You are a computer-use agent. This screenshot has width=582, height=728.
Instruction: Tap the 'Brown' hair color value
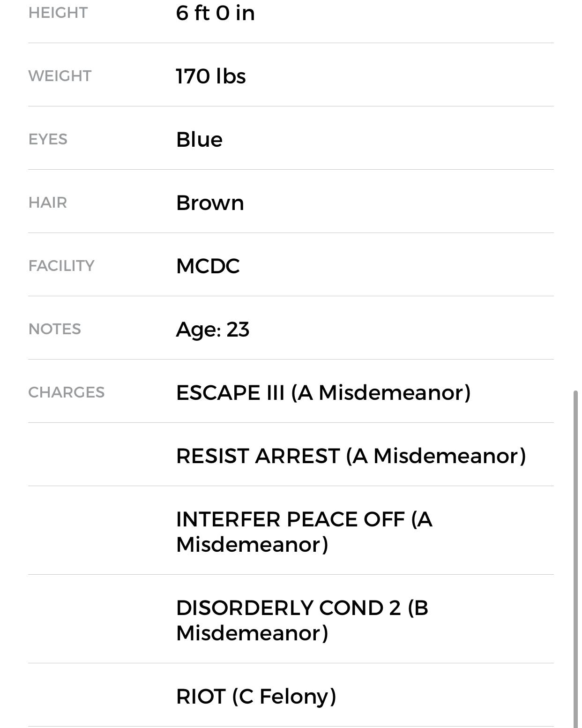(x=210, y=203)
